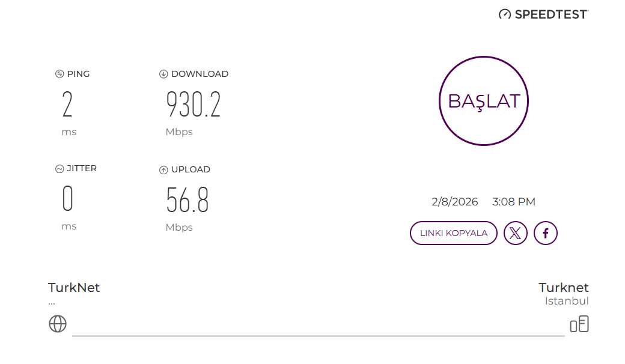The height and width of the screenshot is (364, 625).
Task: Click the globe icon below TurkNet
Action: 58,323
